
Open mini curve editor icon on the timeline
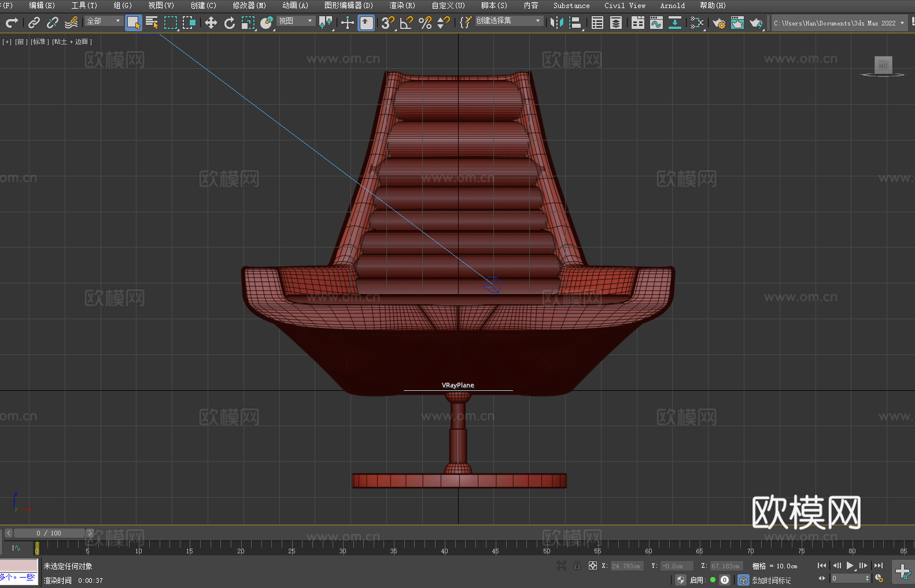tap(16, 548)
